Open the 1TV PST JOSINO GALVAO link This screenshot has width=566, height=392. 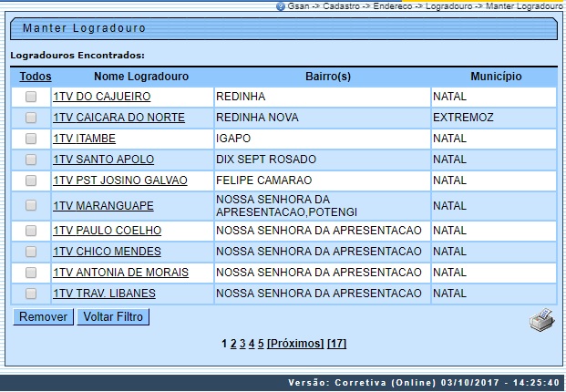(x=120, y=181)
